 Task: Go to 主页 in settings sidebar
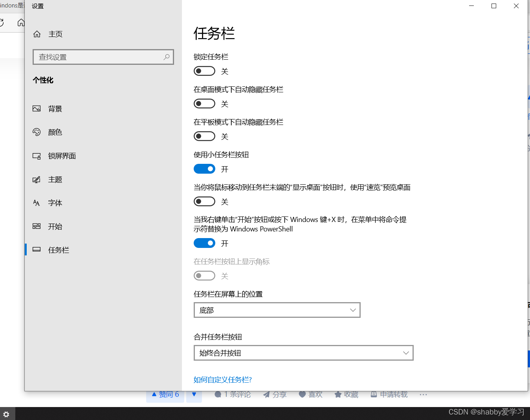(x=55, y=34)
